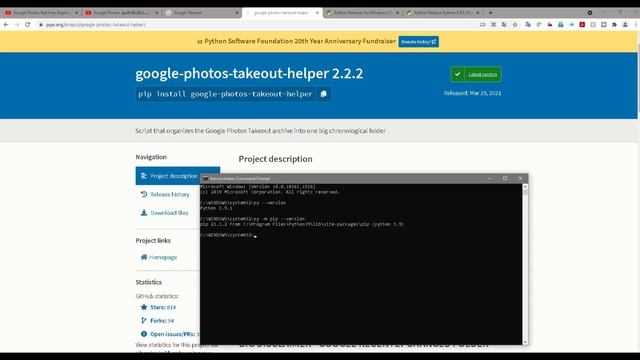Click Command Prompt scrollbar down arrow
Image resolution: width=640 pixels, height=360 pixels.
525,342
